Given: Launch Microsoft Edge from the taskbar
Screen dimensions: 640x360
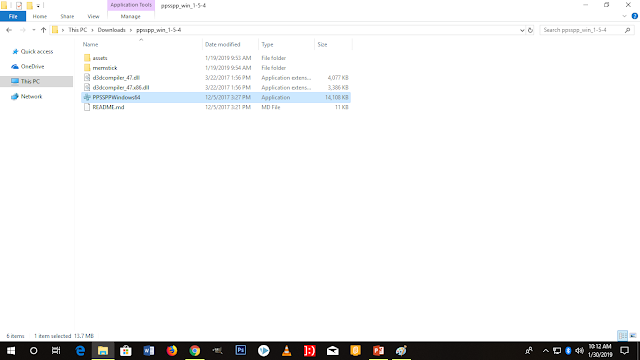Looking at the screenshot, I should coord(80,351).
